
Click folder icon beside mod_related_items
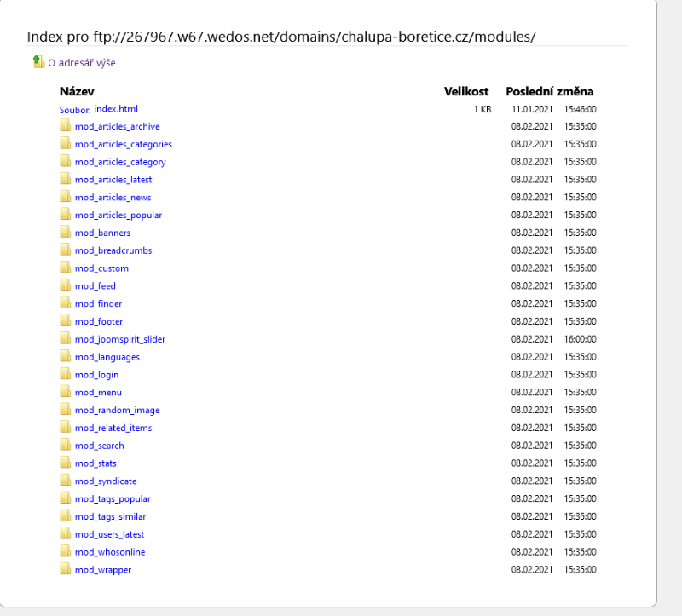(66, 428)
